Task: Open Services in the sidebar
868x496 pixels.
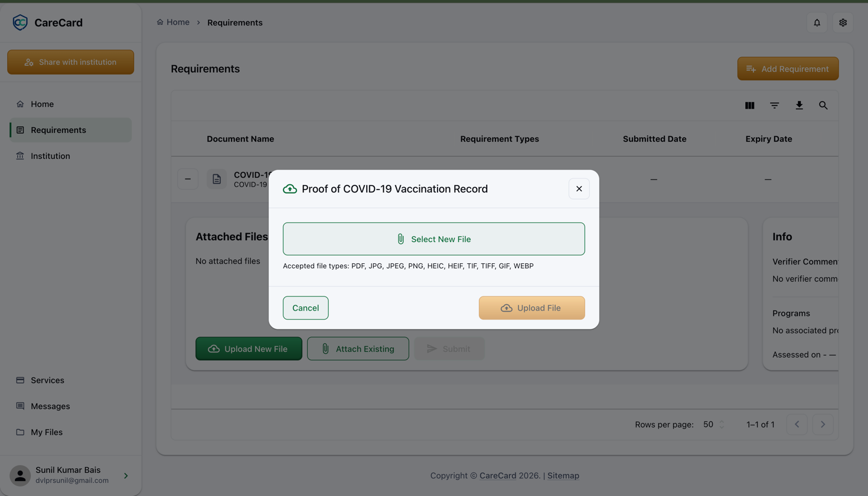Action: (70, 380)
